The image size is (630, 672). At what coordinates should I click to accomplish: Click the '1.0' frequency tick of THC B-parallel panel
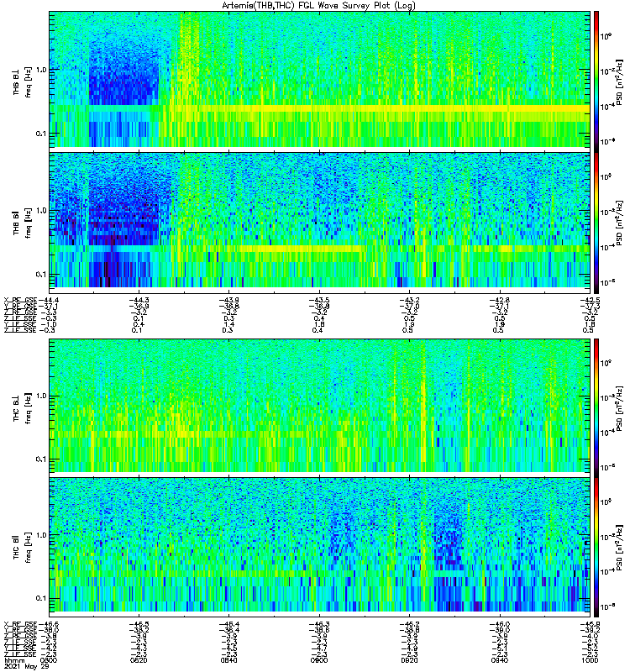pos(39,535)
